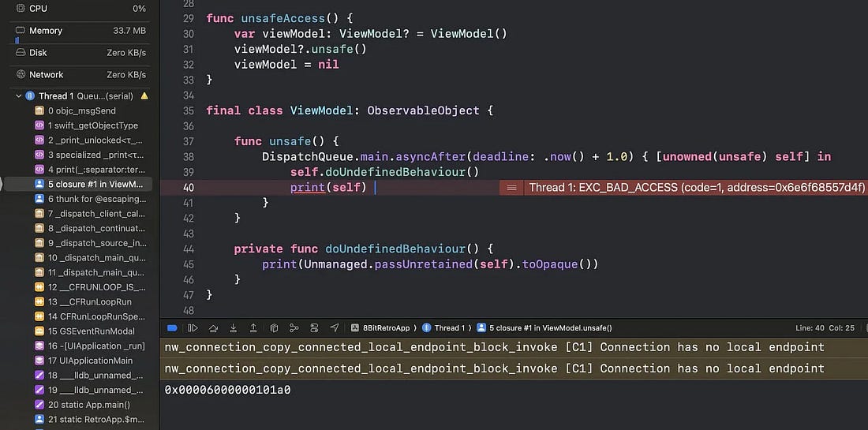Click the Step Out debug icon
Image resolution: width=868 pixels, height=430 pixels.
[253, 328]
